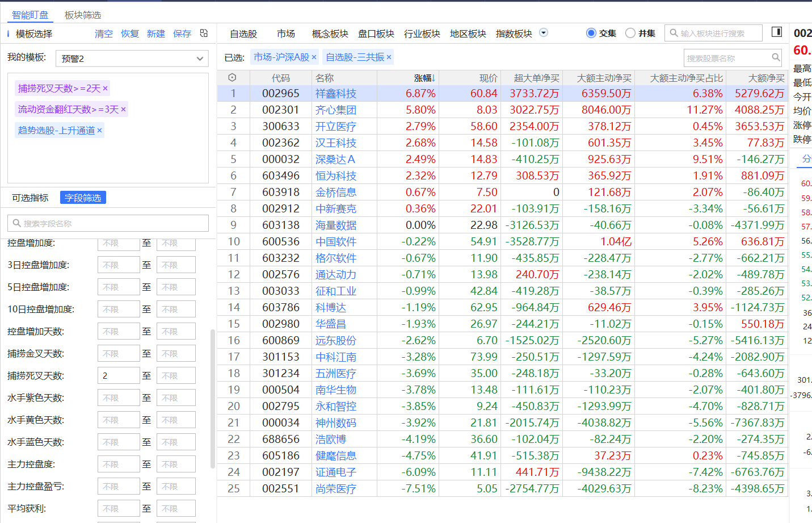Sort by the 大额主动净买占比 column header

[x=686, y=78]
